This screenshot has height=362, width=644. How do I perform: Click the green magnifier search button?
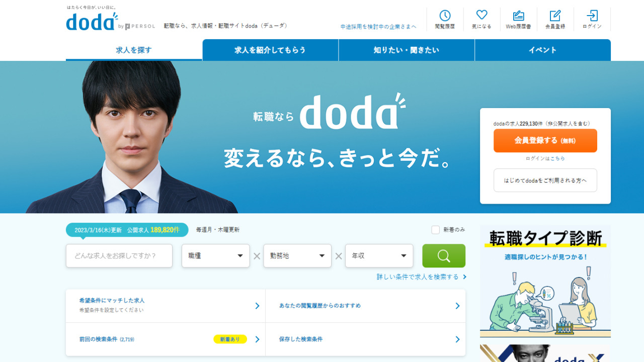click(444, 256)
